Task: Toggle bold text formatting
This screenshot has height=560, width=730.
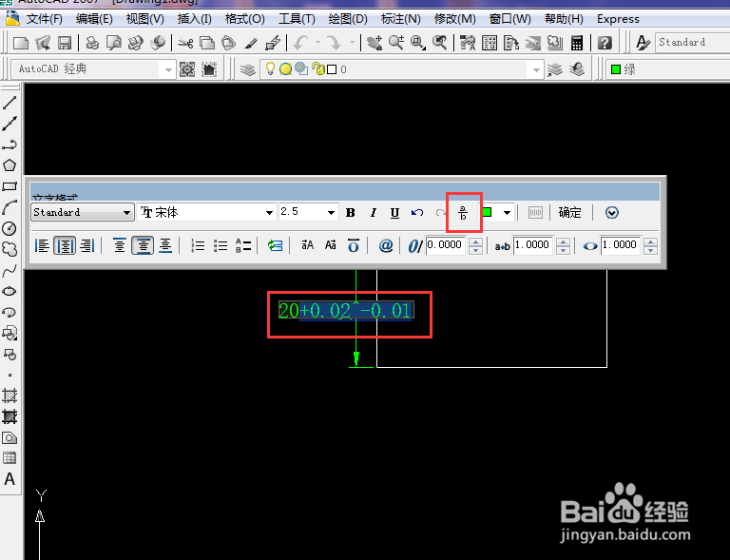Action: pyautogui.click(x=351, y=213)
